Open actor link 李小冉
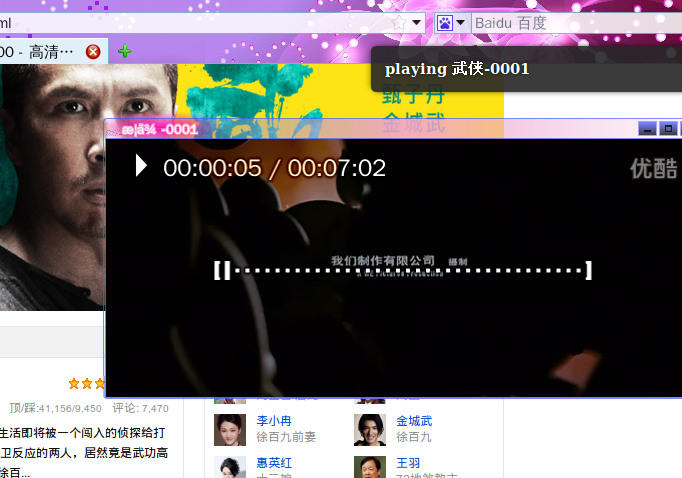The image size is (682, 478). [274, 421]
